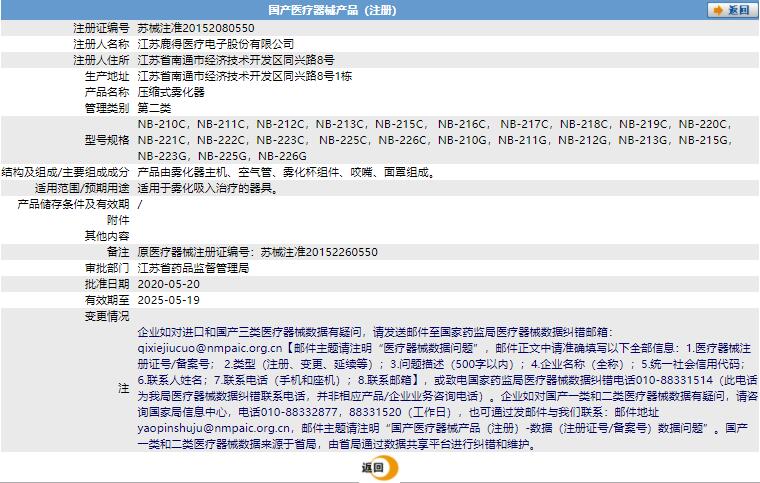Click phone number 010-88331514 in the note
The width and height of the screenshot is (760, 483).
[674, 380]
